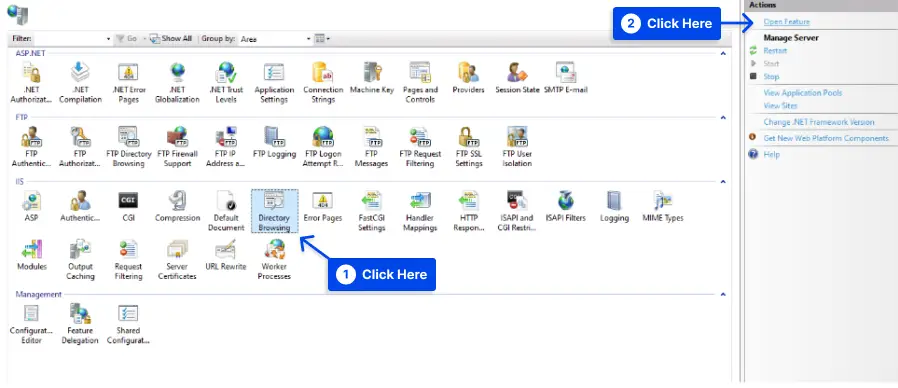Screen dimensions: 898x388
Task: Click the Show All toolbar button
Action: 171,38
